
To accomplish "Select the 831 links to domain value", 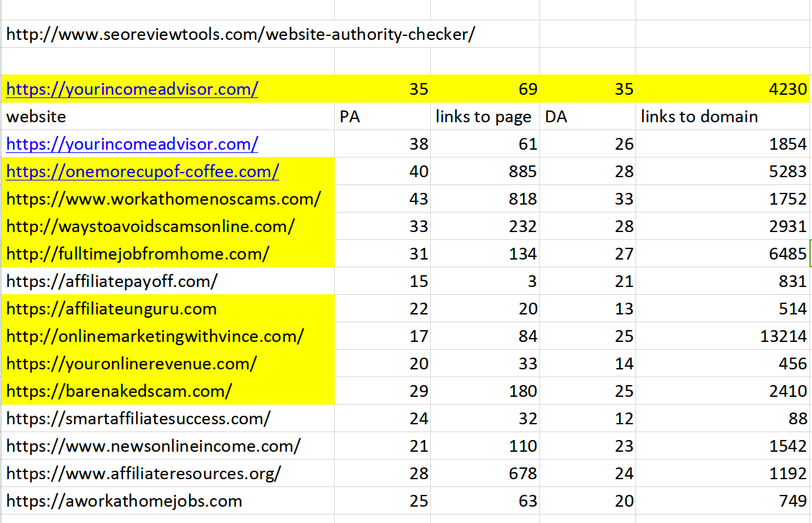I will click(724, 281).
